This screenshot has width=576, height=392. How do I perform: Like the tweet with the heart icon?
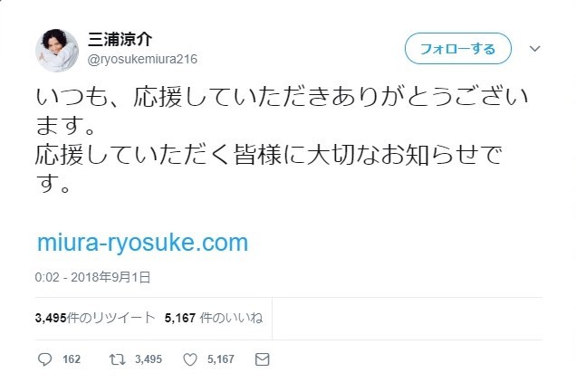pyautogui.click(x=189, y=359)
